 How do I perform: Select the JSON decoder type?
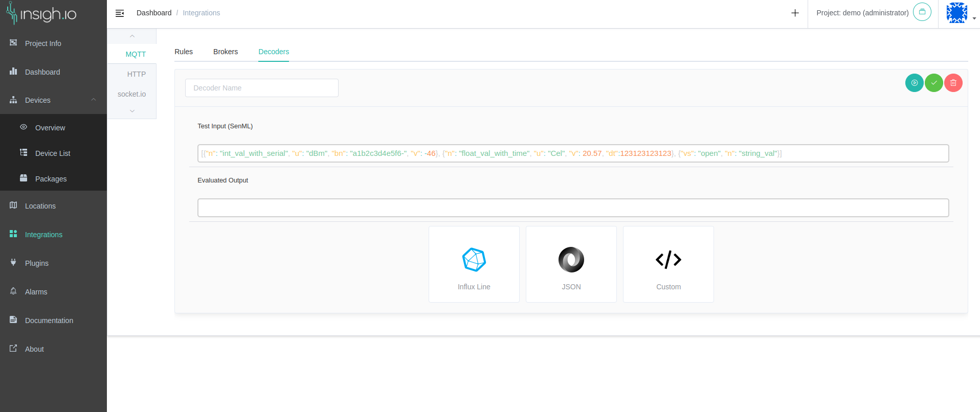click(571, 264)
